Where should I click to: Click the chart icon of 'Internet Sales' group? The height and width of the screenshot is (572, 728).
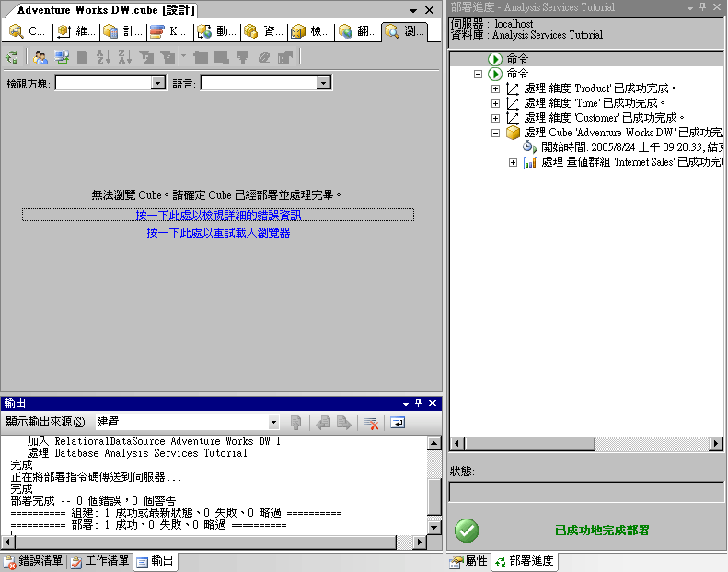[530, 162]
